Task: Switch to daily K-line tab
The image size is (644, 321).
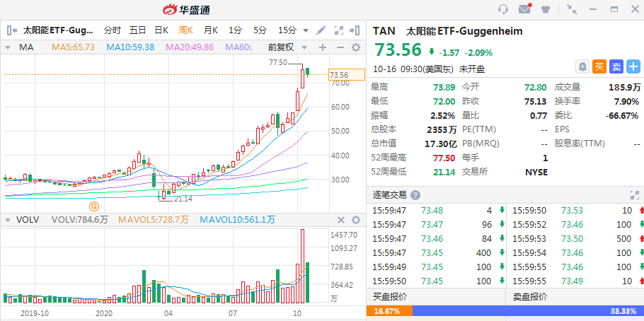Action: click(161, 30)
